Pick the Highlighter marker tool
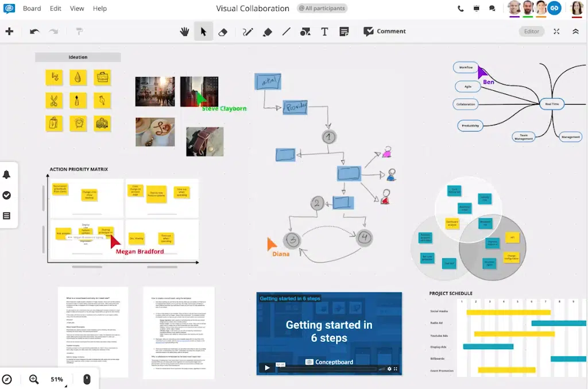The width and height of the screenshot is (588, 389). click(x=267, y=32)
